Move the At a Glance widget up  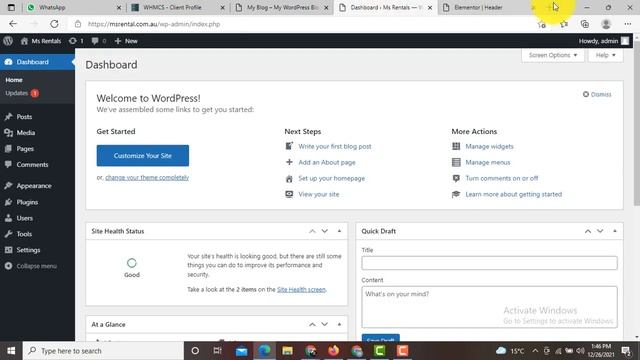[312, 324]
